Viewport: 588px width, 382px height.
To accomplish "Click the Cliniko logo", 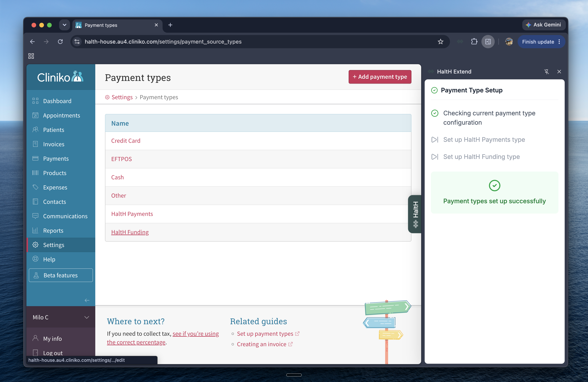I will click(x=60, y=77).
